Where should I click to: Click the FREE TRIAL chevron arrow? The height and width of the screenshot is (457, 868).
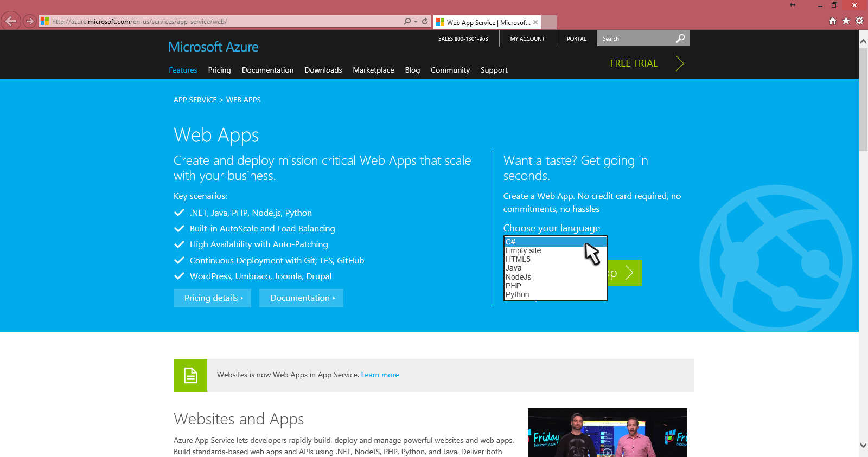coord(680,63)
